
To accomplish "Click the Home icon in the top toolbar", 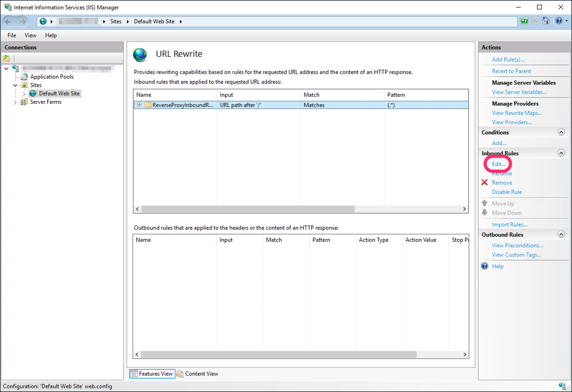I will [546, 21].
